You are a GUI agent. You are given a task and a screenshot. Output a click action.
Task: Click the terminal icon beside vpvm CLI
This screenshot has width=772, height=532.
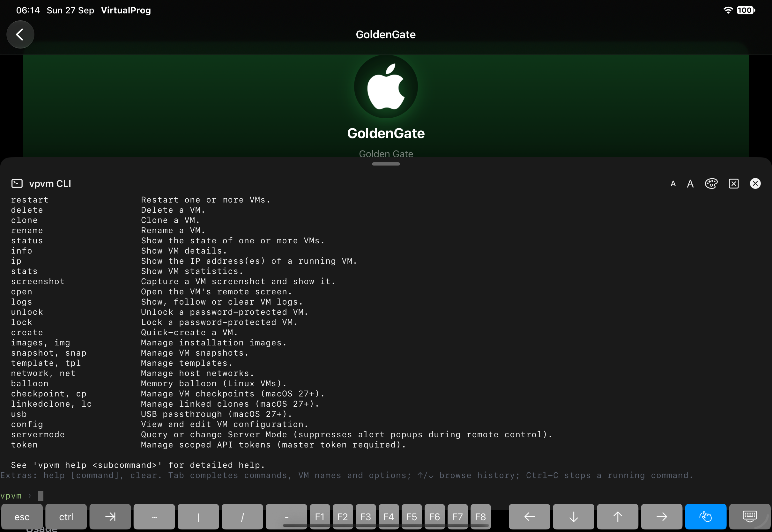point(17,183)
